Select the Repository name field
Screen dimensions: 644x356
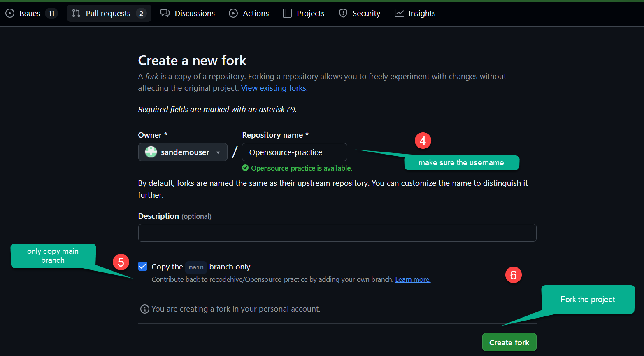pos(294,152)
